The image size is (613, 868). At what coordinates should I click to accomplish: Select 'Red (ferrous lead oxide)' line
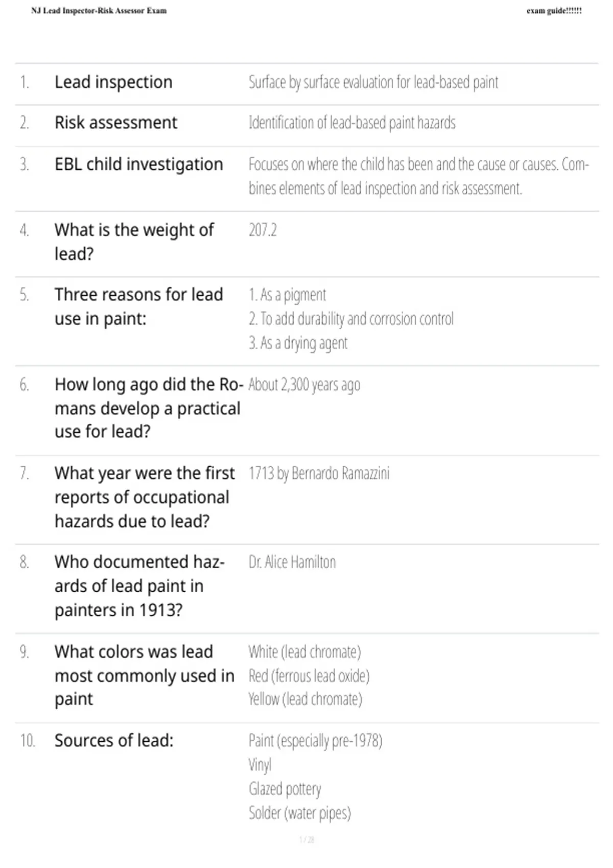click(309, 676)
